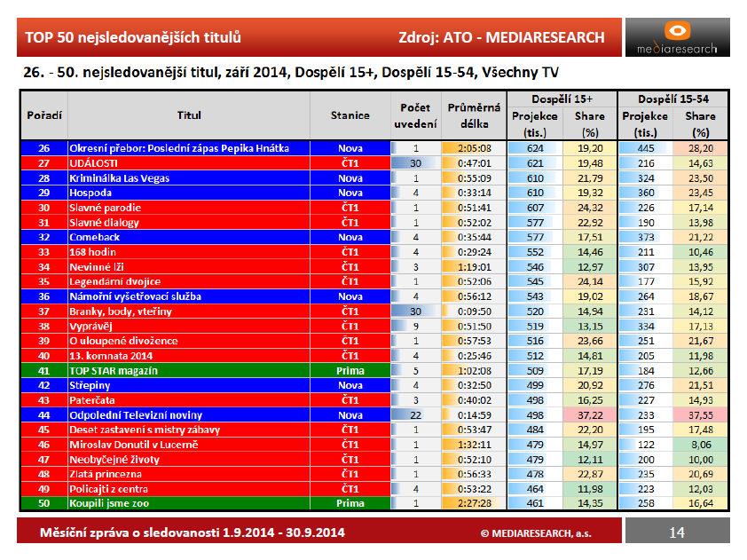Image resolution: width=747 pixels, height=560 pixels.
Task: Click the '9' broadcast count for Vyprávěj
Action: point(415,326)
